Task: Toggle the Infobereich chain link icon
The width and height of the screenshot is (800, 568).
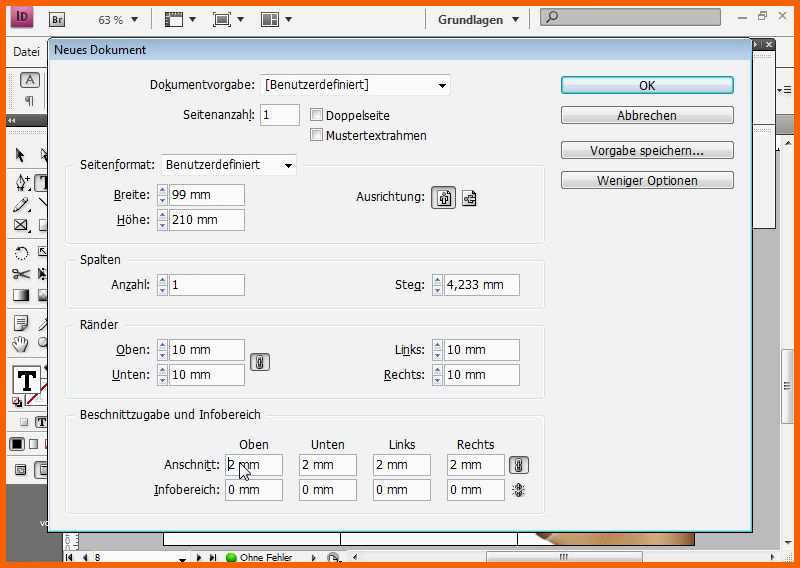Action: pos(518,490)
